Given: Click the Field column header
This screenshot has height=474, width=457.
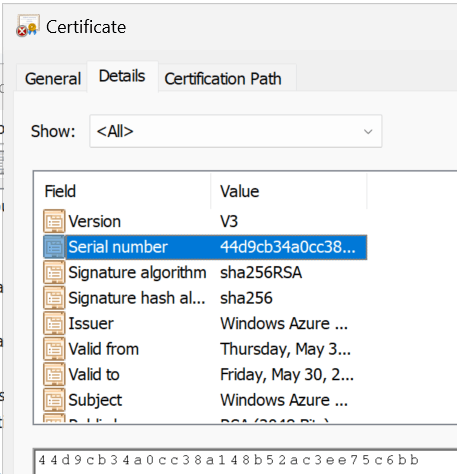Looking at the screenshot, I should (122, 191).
